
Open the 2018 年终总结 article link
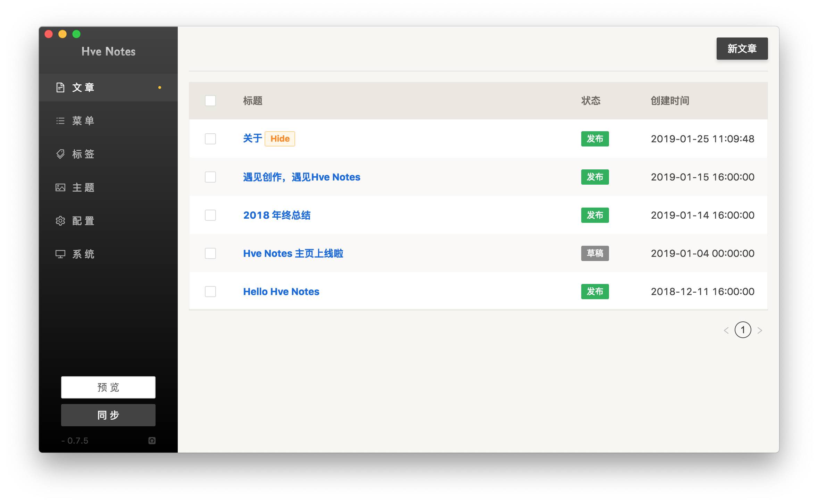pos(277,215)
